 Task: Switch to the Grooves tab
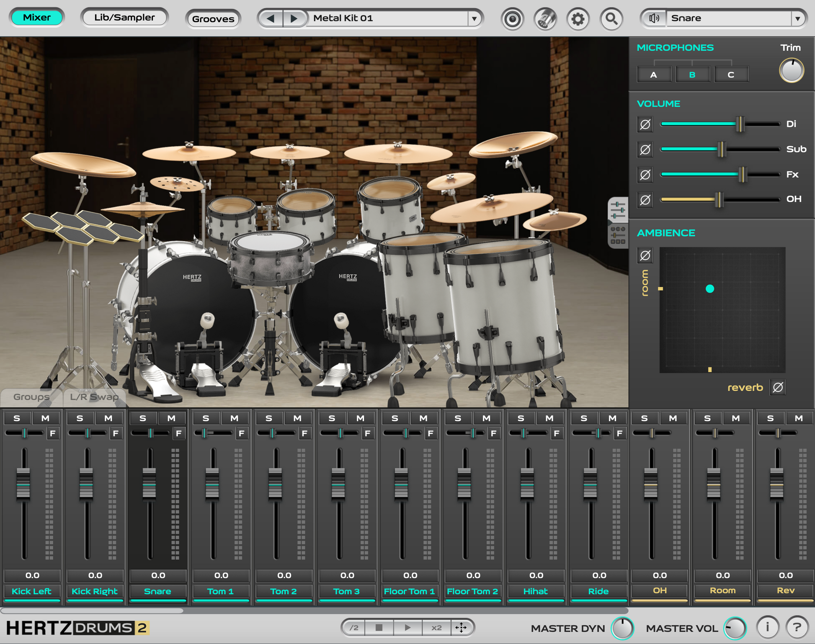click(x=213, y=19)
